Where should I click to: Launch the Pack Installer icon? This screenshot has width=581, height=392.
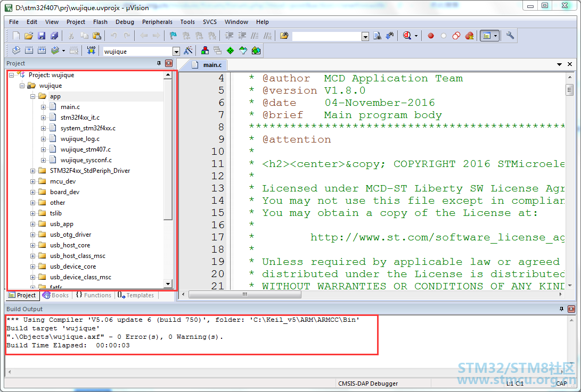coord(256,51)
